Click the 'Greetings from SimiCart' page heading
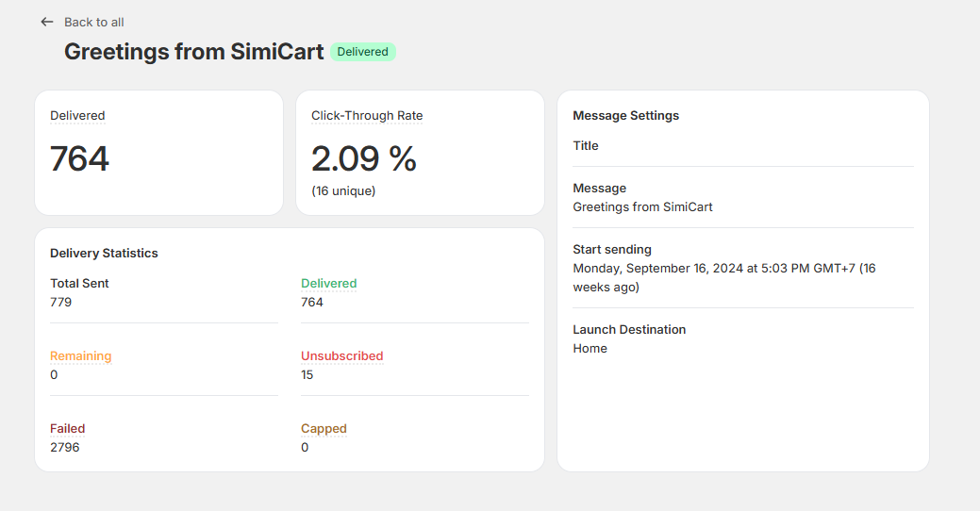 pyautogui.click(x=193, y=52)
